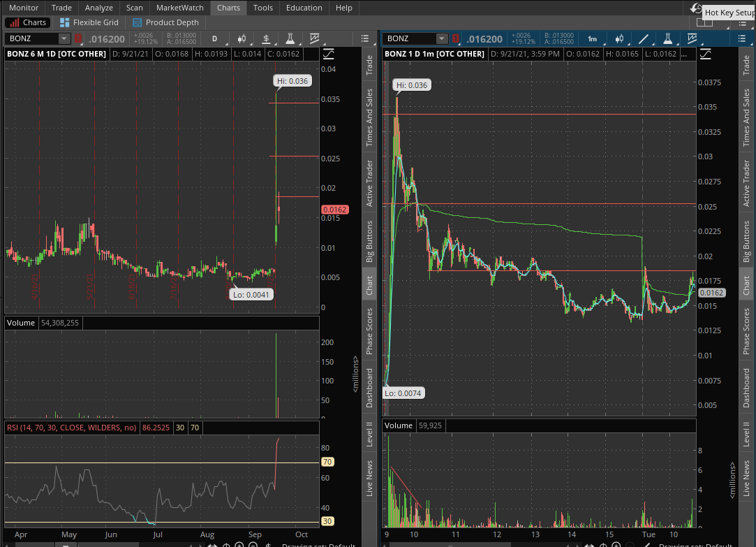
Task: Select the trendline drawing tool in right chart
Action: coord(643,38)
